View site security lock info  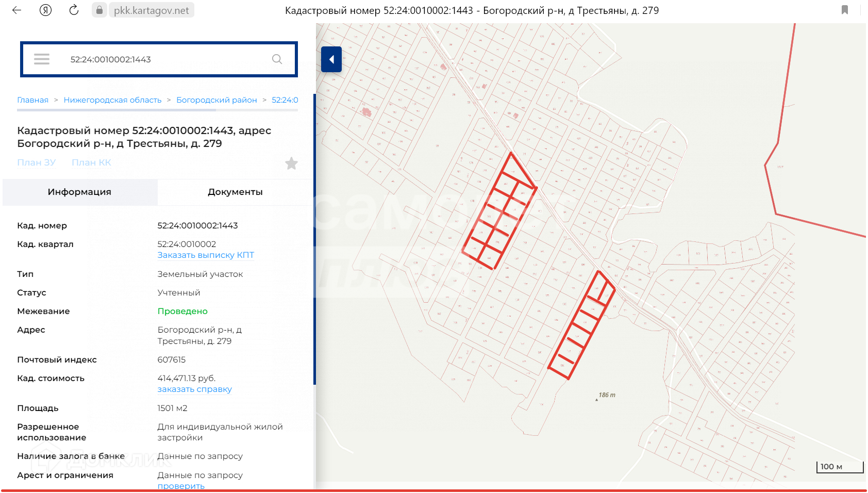(x=99, y=10)
